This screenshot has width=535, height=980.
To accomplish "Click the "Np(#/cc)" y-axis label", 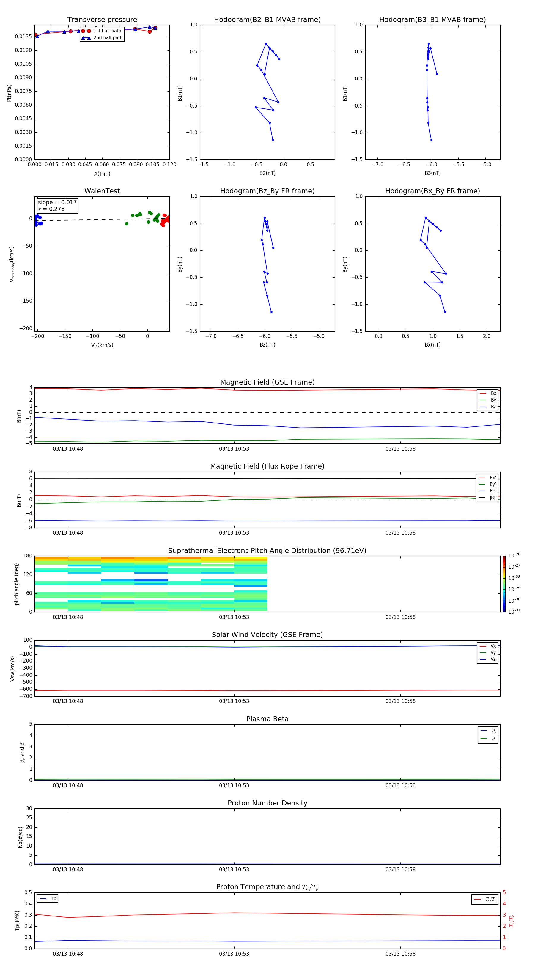I will [x=20, y=837].
